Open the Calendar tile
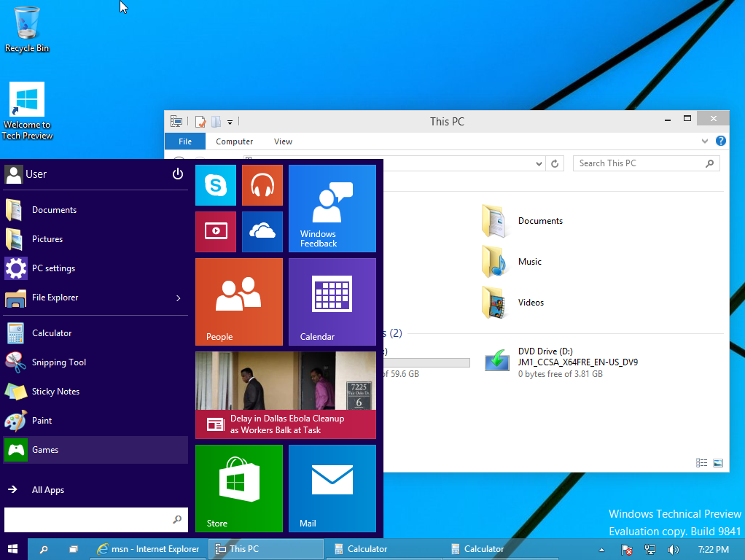Image resolution: width=745 pixels, height=560 pixels. pos(332,302)
